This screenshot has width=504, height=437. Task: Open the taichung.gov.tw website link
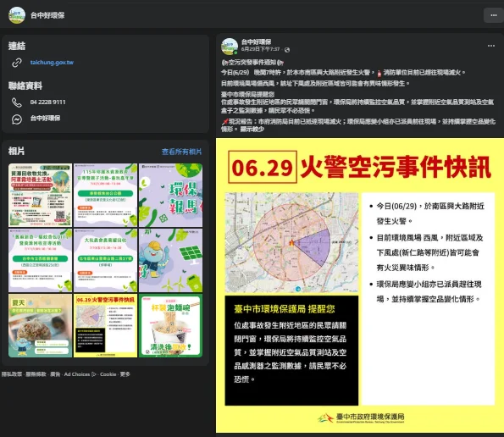(52, 63)
